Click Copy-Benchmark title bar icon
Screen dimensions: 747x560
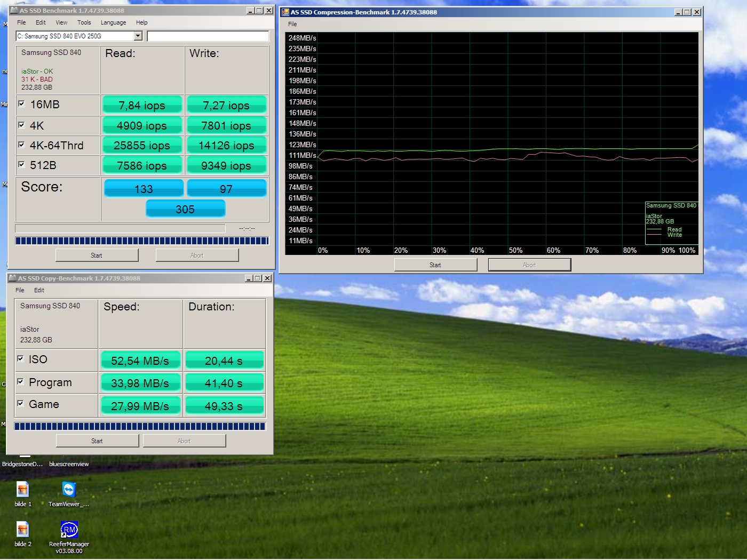[x=13, y=278]
